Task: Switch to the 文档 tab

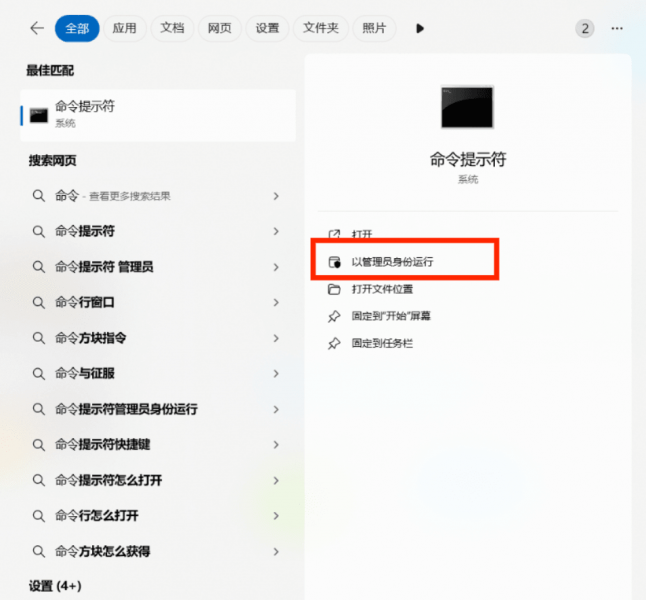Action: pyautogui.click(x=172, y=28)
